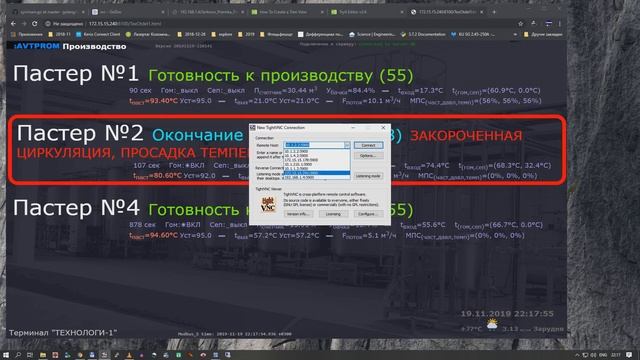Viewport: 640px width, 360px height.
Task: Click the browser forward arrow
Action: 24,24
